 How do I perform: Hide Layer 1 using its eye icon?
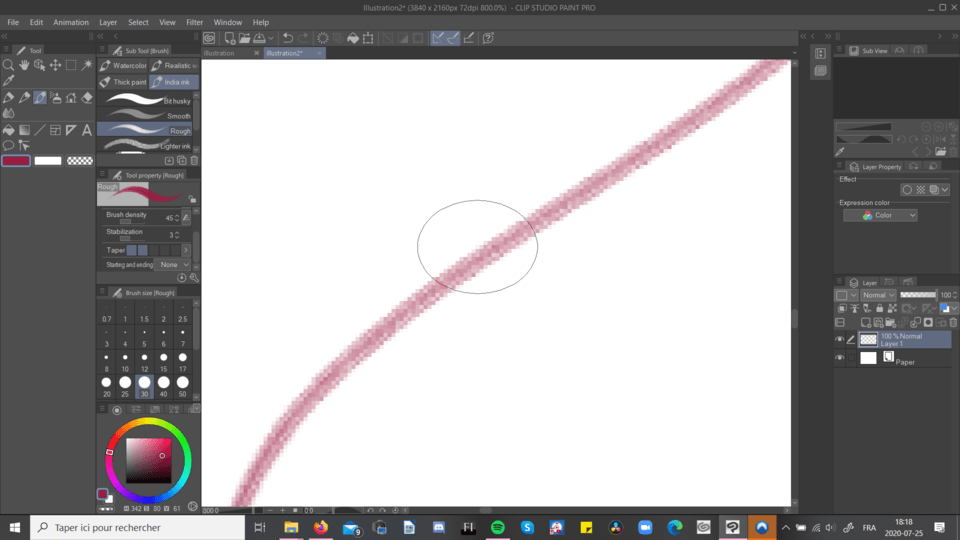point(839,339)
